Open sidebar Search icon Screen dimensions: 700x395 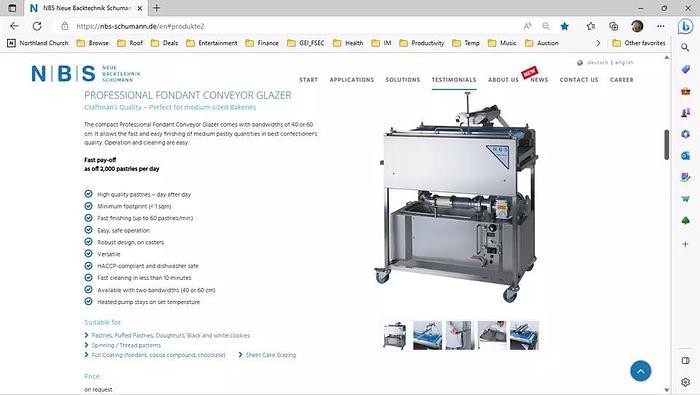(685, 47)
